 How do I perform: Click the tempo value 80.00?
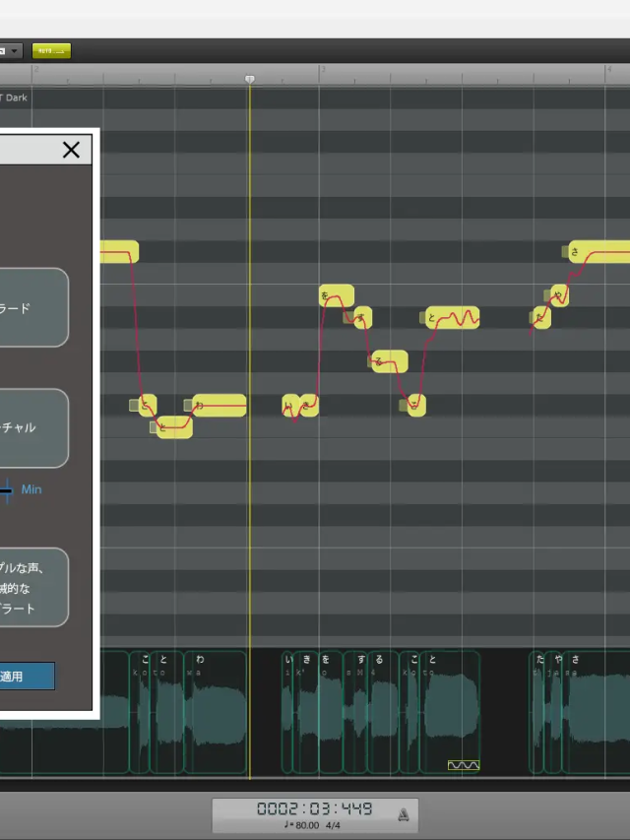pyautogui.click(x=306, y=825)
